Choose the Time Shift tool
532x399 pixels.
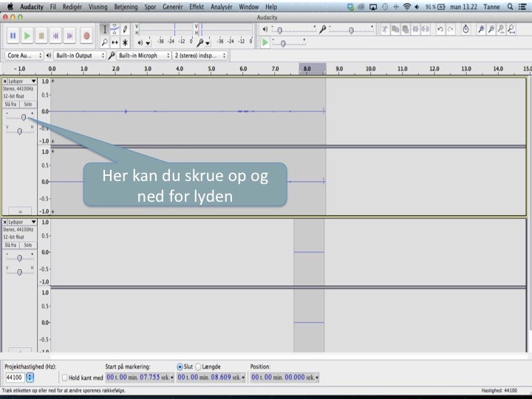pyautogui.click(x=115, y=42)
